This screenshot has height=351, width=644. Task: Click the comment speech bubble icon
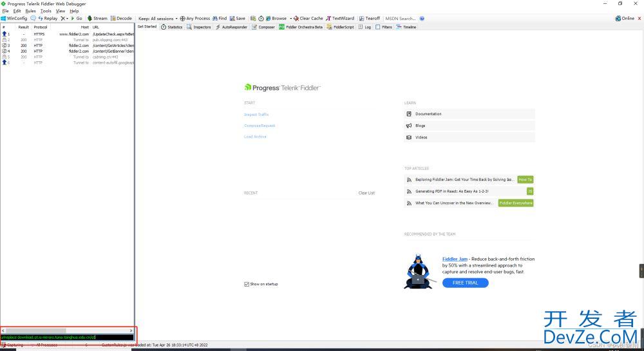[33, 19]
